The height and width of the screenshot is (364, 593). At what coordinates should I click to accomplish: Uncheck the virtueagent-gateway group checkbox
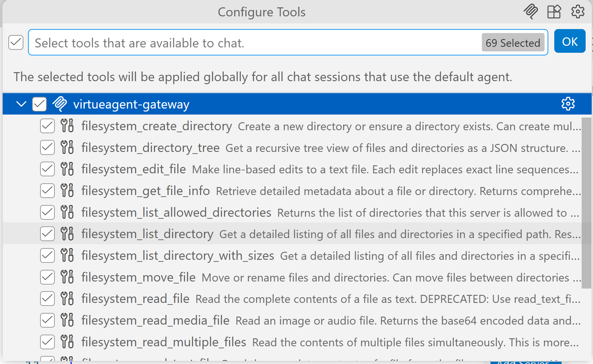click(39, 104)
